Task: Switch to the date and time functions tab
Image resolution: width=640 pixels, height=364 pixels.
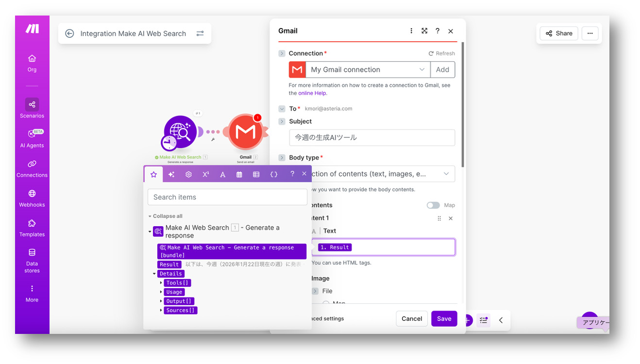Action: point(239,174)
